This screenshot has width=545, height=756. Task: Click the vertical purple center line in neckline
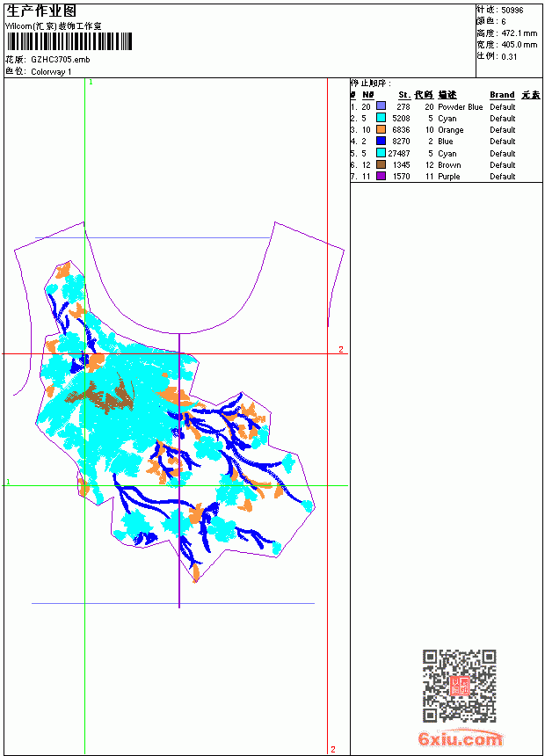coord(179,470)
